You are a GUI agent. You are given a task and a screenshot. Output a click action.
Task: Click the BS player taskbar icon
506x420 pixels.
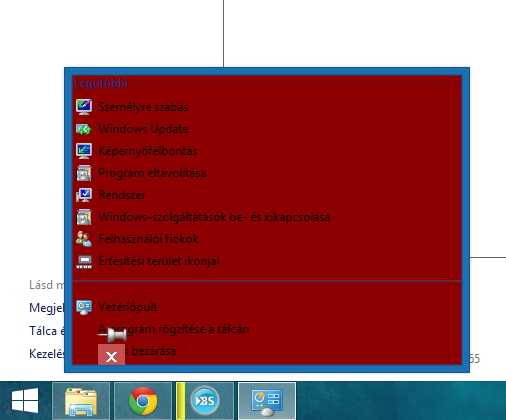tap(205, 401)
